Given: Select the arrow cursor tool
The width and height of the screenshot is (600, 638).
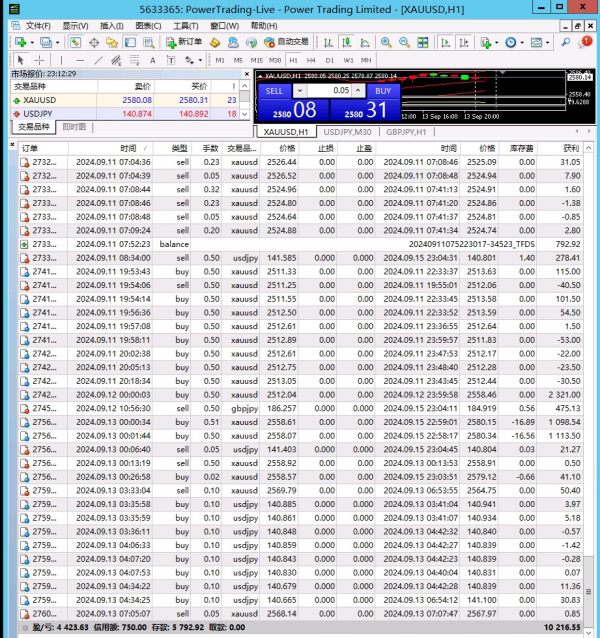Looking at the screenshot, I should (x=22, y=60).
